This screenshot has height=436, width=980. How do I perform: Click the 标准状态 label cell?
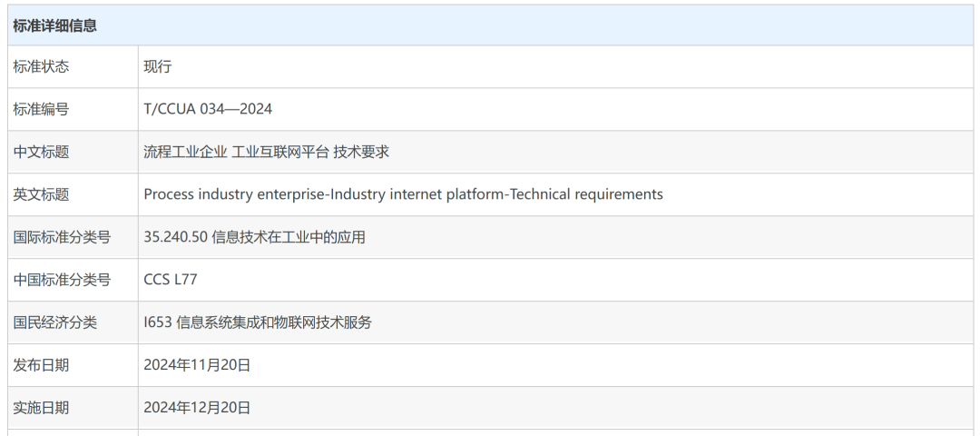(41, 67)
